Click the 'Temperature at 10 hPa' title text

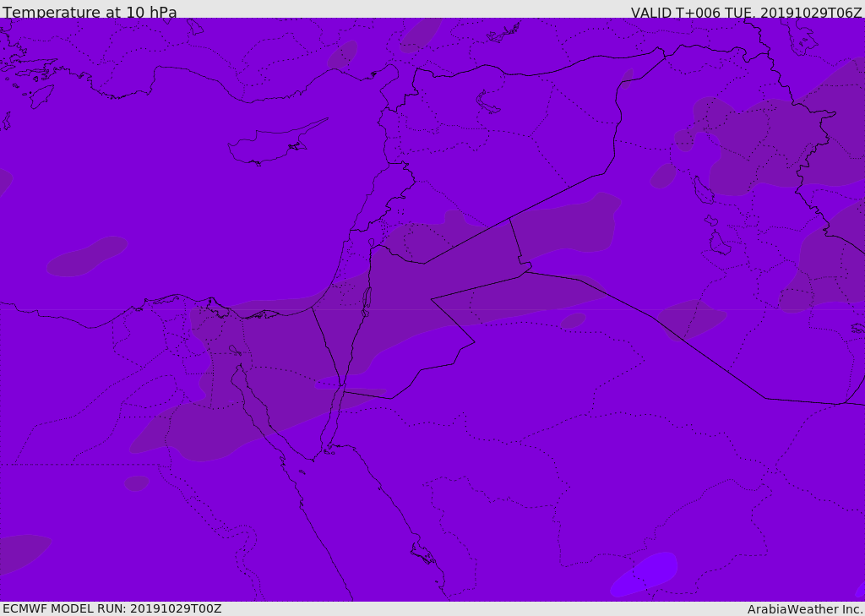90,12
